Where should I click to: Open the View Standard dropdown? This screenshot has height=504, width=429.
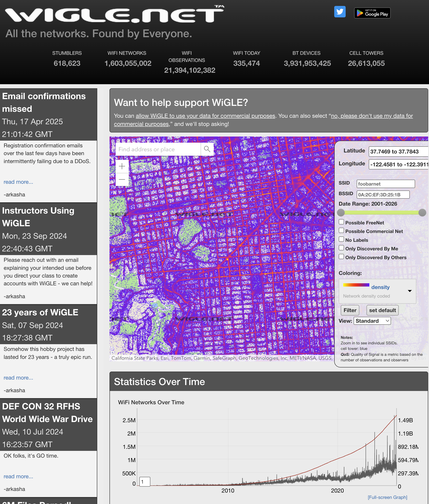coord(372,321)
